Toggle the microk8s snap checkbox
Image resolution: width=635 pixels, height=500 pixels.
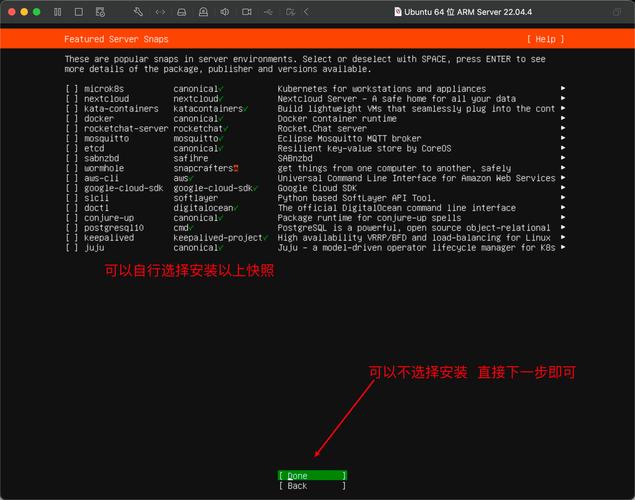72,89
